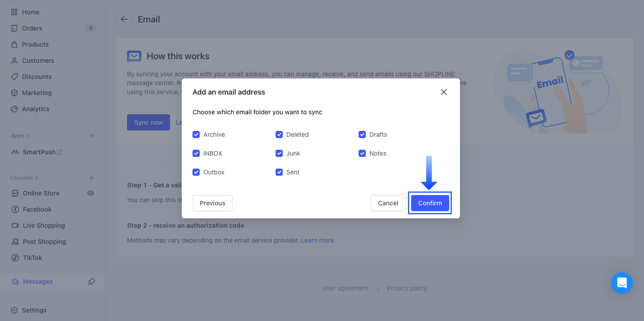Open the Analytics menu item
This screenshot has width=644, height=321.
[35, 109]
